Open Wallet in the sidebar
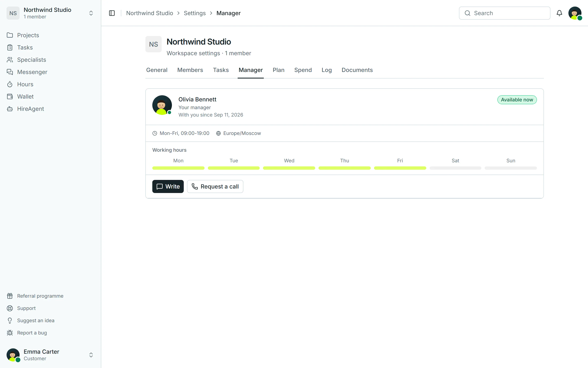The image size is (588, 368). 51,97
